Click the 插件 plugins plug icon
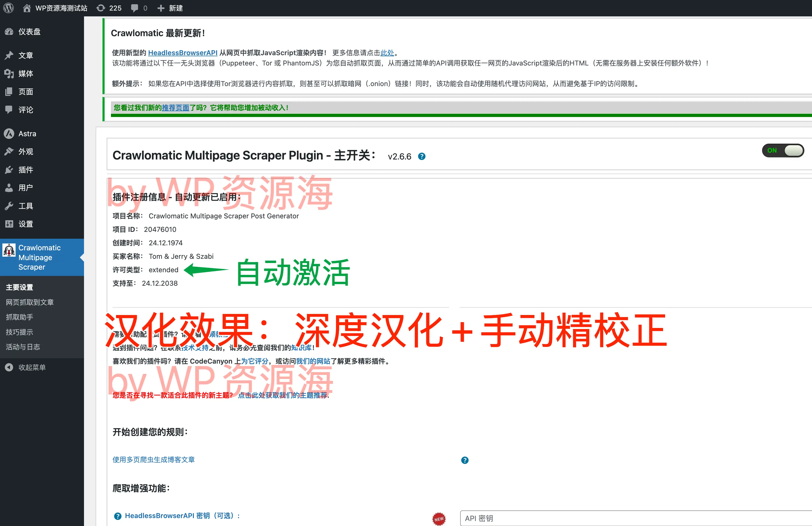The image size is (812, 526). [9, 170]
